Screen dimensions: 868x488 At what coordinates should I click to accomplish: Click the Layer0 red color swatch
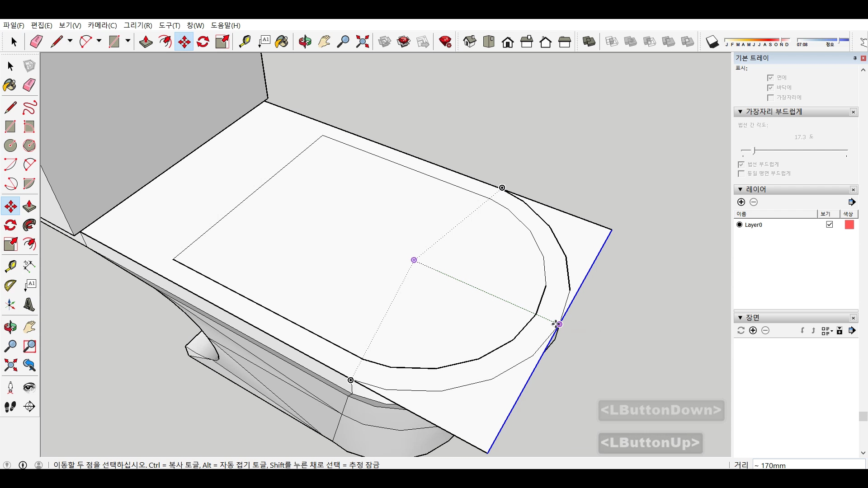[849, 225]
